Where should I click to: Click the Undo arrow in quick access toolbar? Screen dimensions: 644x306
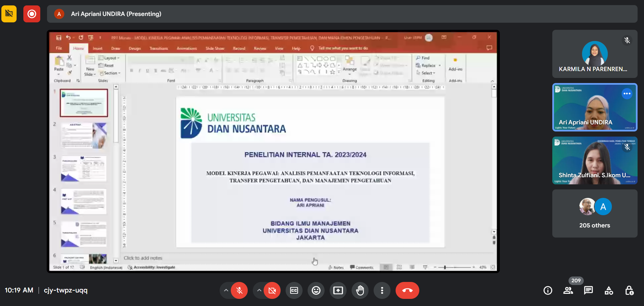coord(69,38)
